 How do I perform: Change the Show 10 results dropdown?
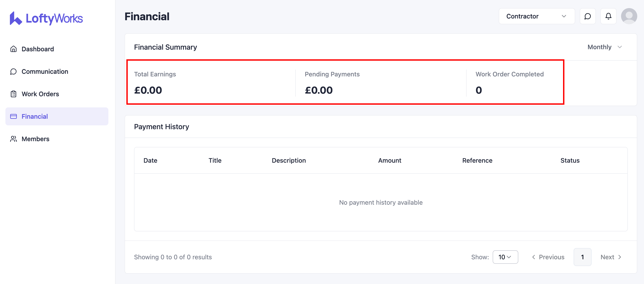tap(505, 257)
